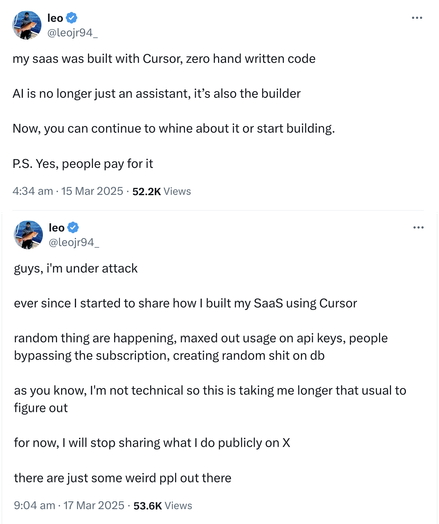The height and width of the screenshot is (524, 439).
Task: Click the 'weird ppl out there' line
Action: (123, 478)
